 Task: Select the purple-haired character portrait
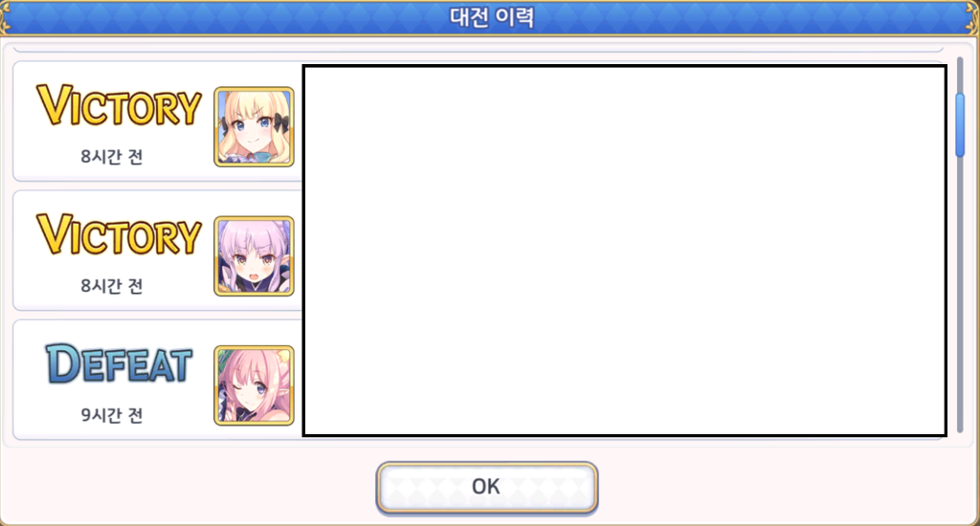(x=254, y=256)
